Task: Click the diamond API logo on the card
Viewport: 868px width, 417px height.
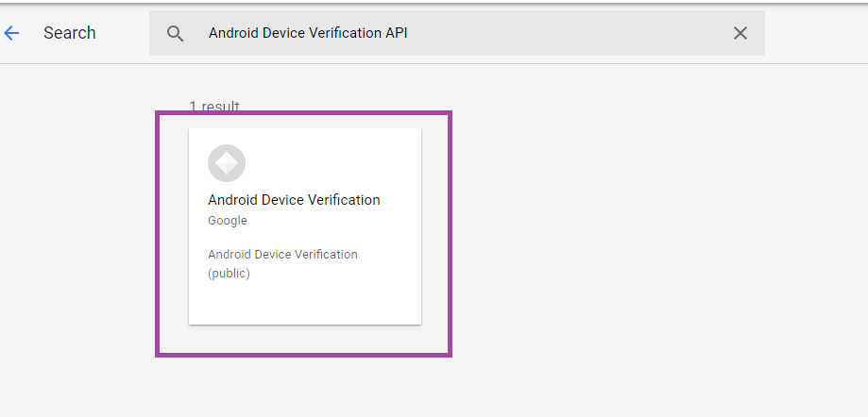Action: [x=227, y=163]
